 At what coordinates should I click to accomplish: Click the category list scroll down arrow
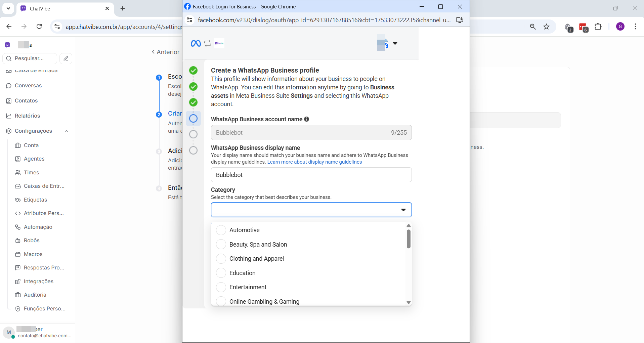tap(409, 302)
